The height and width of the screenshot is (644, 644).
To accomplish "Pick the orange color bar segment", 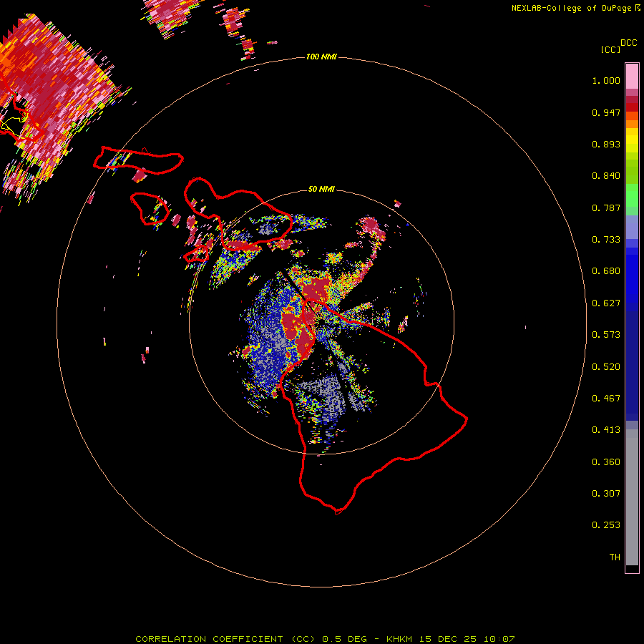I will [x=632, y=124].
